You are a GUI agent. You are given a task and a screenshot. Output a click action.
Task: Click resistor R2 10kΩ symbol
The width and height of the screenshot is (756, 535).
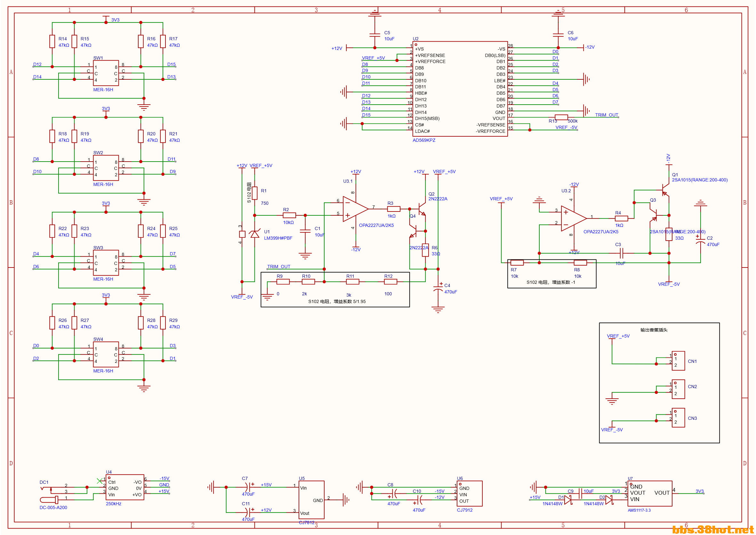pyautogui.click(x=289, y=215)
